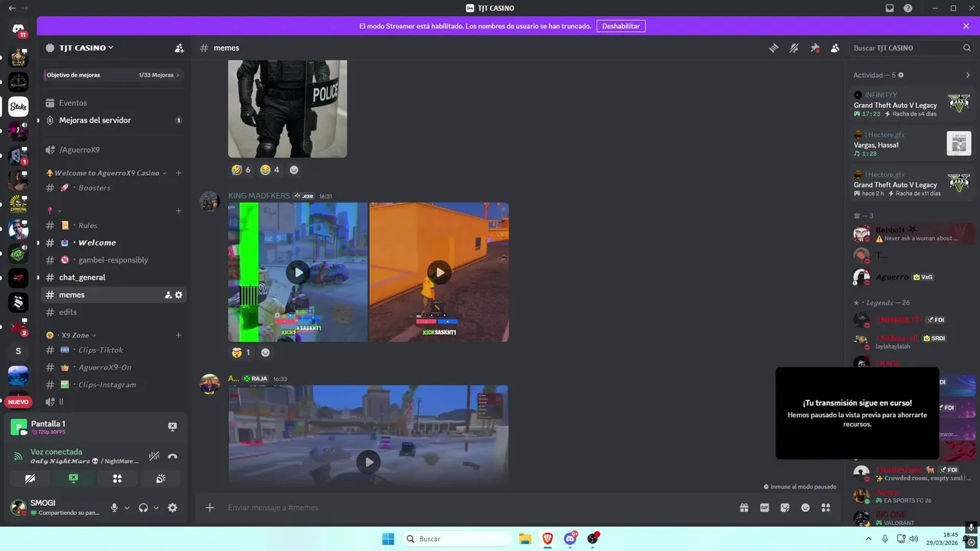The image size is (980, 551).
Task: Toggle the member list icon
Action: [x=835, y=47]
